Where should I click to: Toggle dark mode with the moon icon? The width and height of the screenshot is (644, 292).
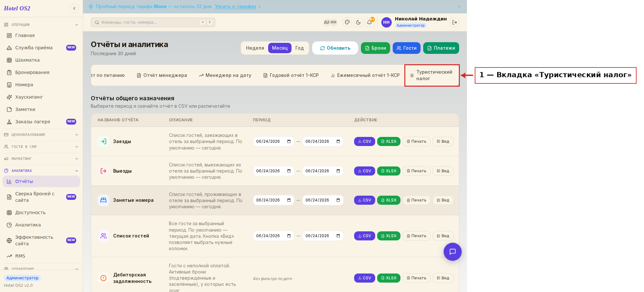358,22
